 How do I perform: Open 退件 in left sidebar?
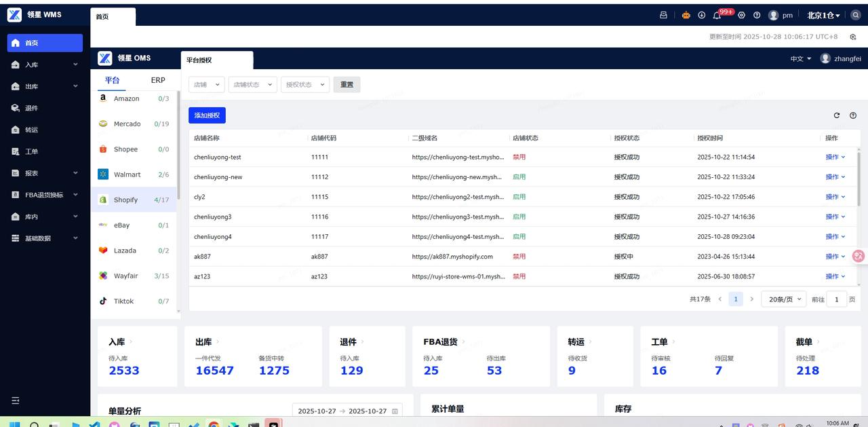(45, 108)
